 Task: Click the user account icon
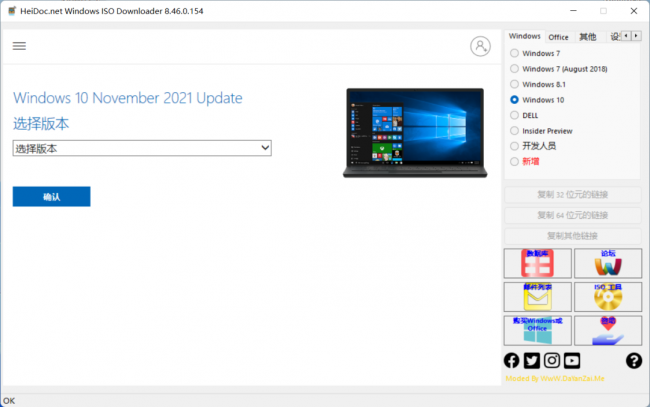coord(480,46)
